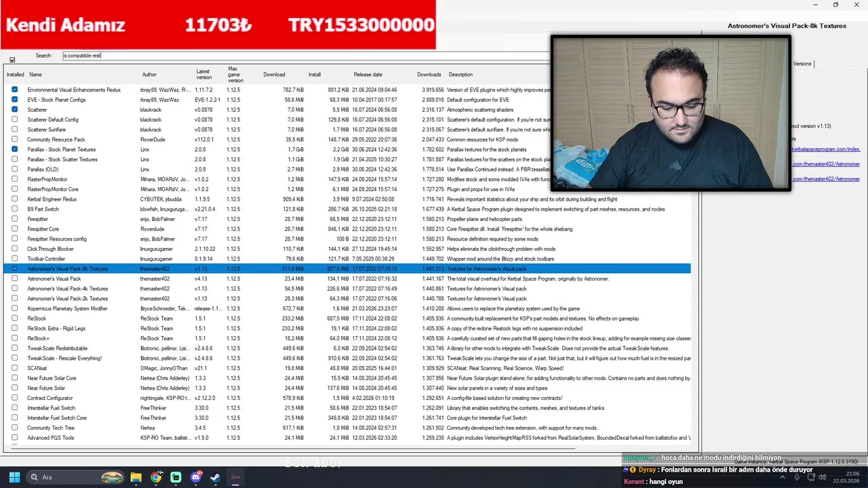Click the mod search input field
868x488 pixels.
(x=305, y=56)
